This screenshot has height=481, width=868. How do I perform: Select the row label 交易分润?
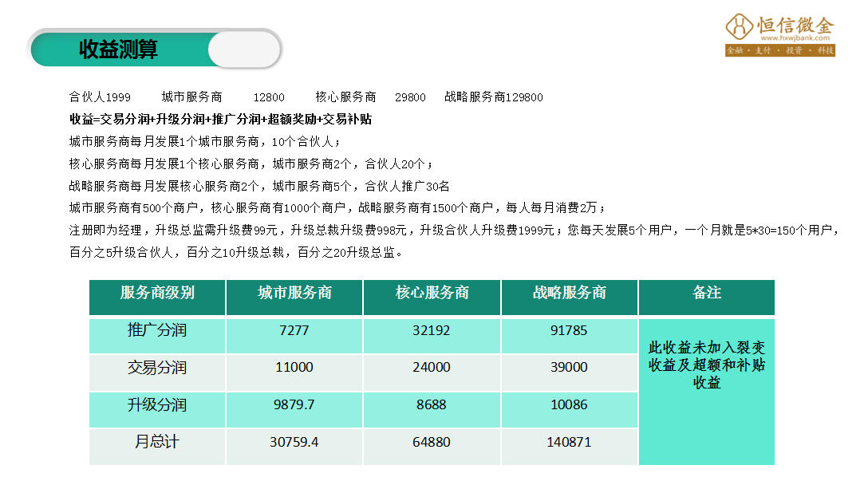tap(157, 368)
